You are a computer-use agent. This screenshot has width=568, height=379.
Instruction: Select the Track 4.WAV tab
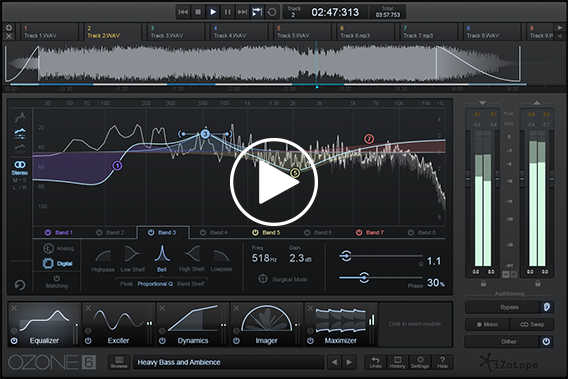click(x=239, y=32)
